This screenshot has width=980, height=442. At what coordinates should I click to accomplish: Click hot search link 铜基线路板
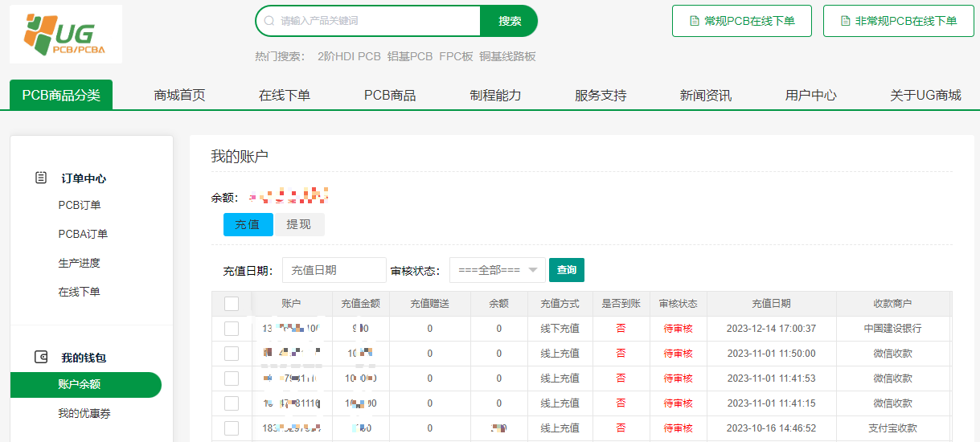[x=507, y=56]
